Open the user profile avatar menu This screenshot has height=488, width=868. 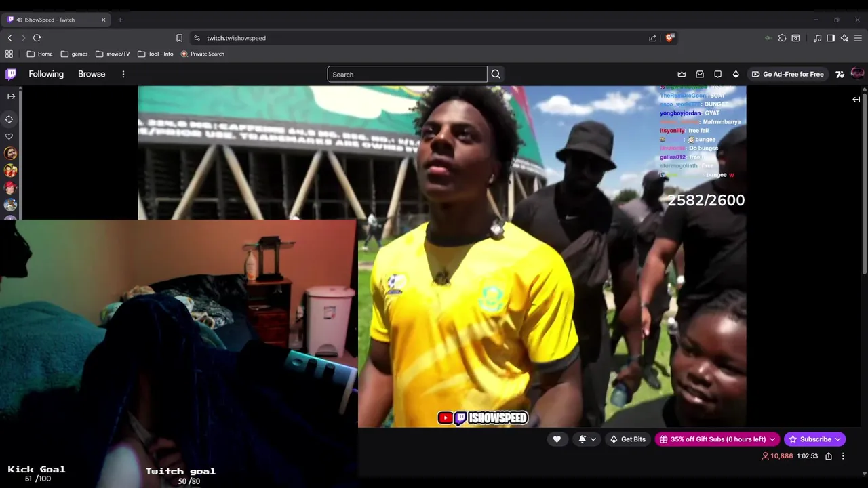(x=857, y=73)
